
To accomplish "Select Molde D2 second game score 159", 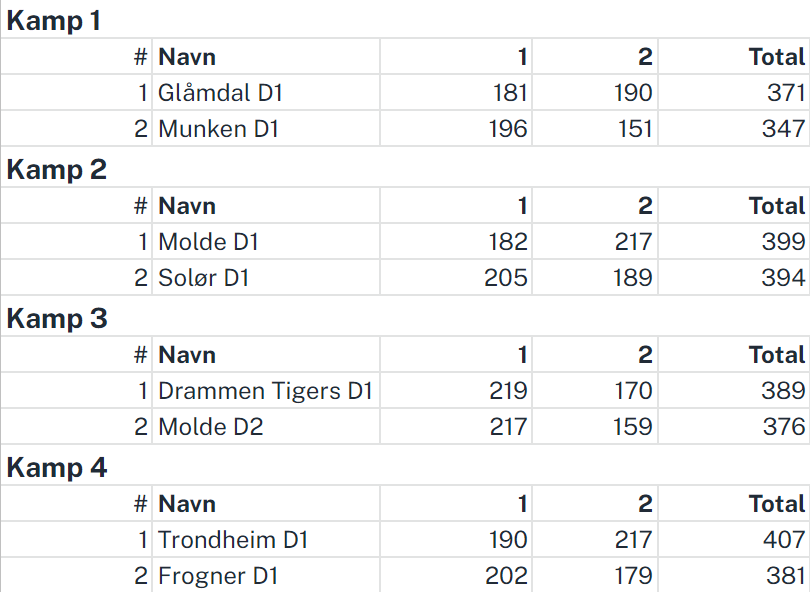I will point(633,427).
